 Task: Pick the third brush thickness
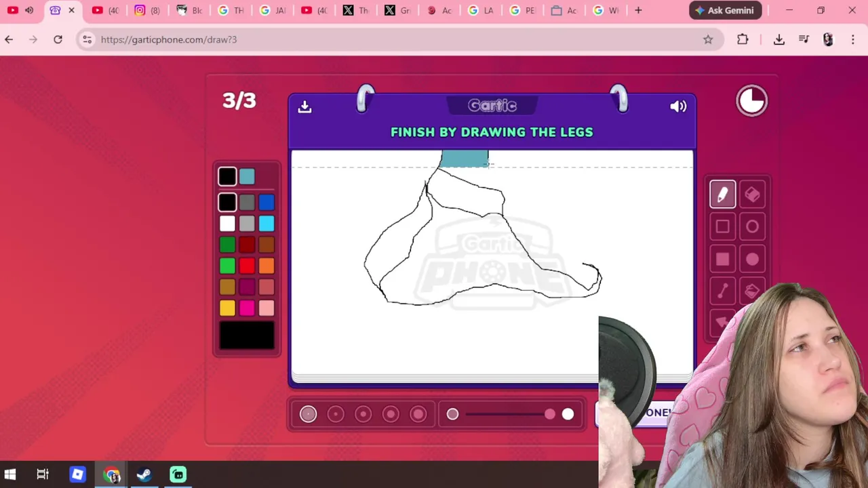(x=363, y=414)
